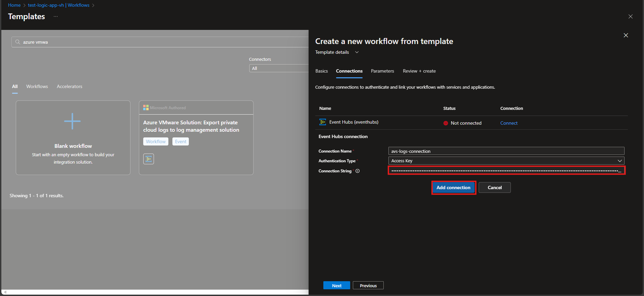Open the Review + create tab

tap(419, 71)
